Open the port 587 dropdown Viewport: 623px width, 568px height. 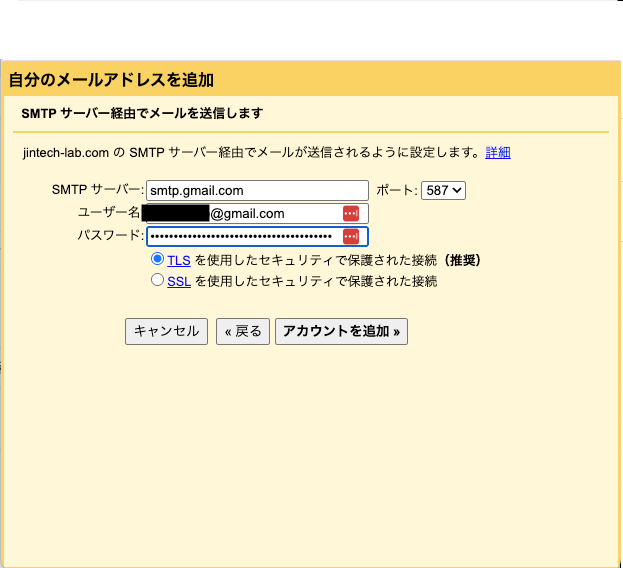443,190
